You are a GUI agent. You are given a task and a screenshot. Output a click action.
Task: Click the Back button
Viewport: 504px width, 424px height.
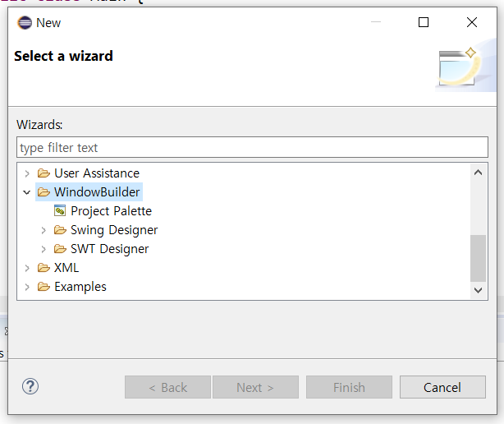click(167, 387)
